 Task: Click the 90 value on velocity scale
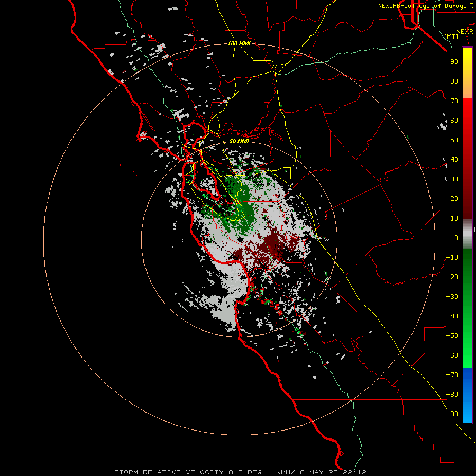(x=454, y=62)
